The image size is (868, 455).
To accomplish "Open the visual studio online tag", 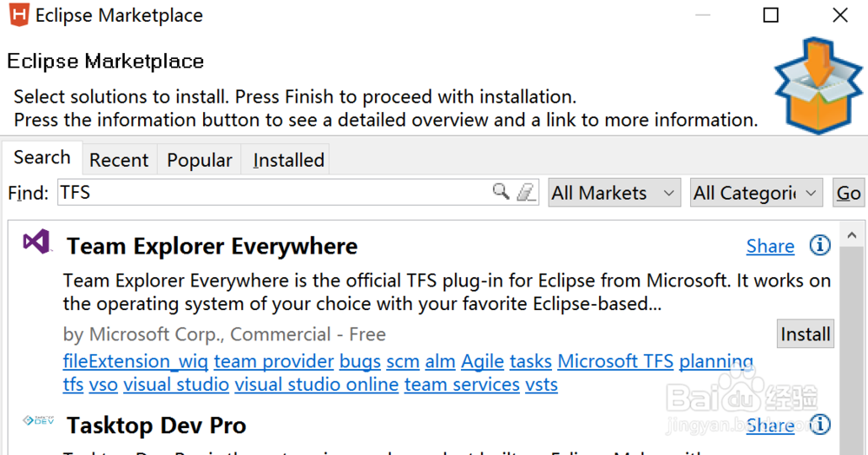I will click(317, 385).
